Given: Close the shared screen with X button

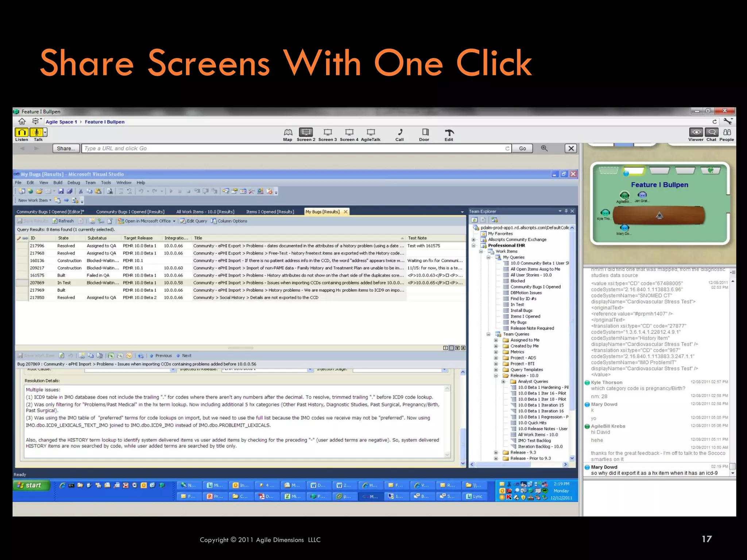Looking at the screenshot, I should [571, 148].
